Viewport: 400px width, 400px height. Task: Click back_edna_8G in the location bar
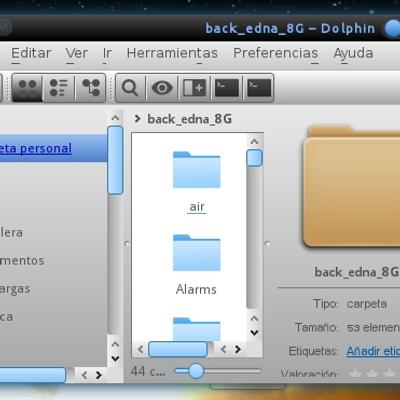(x=190, y=119)
